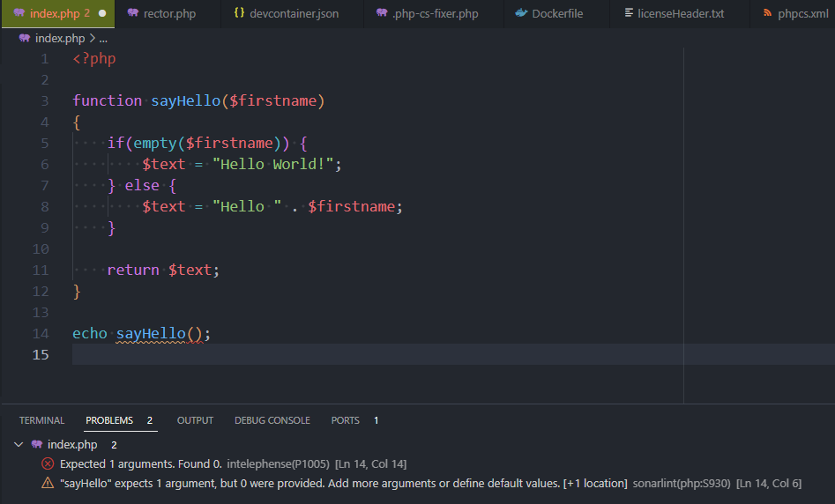Click the intelephense(P1005) source text
This screenshot has height=504, width=835.
pyautogui.click(x=278, y=464)
